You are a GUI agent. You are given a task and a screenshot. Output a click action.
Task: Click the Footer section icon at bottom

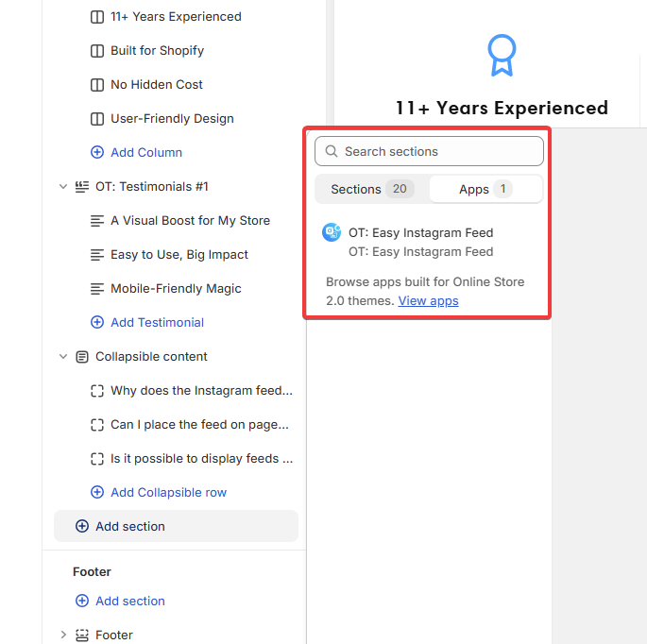[82, 636]
